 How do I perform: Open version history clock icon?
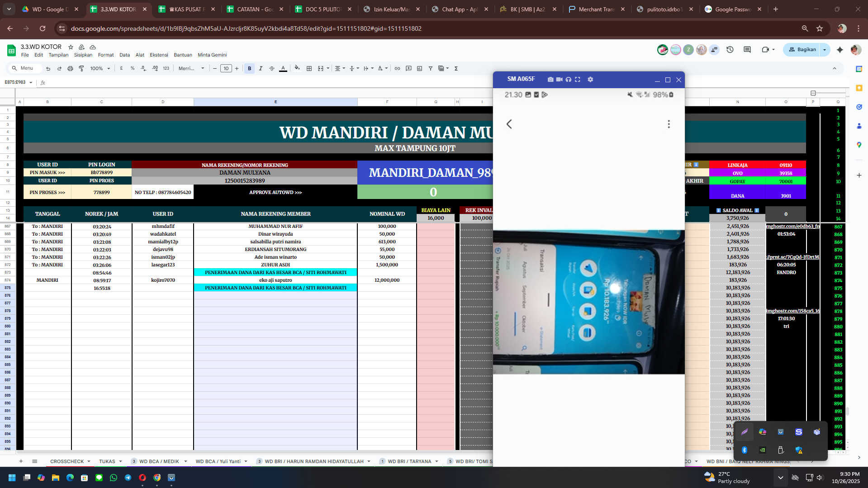pyautogui.click(x=730, y=50)
